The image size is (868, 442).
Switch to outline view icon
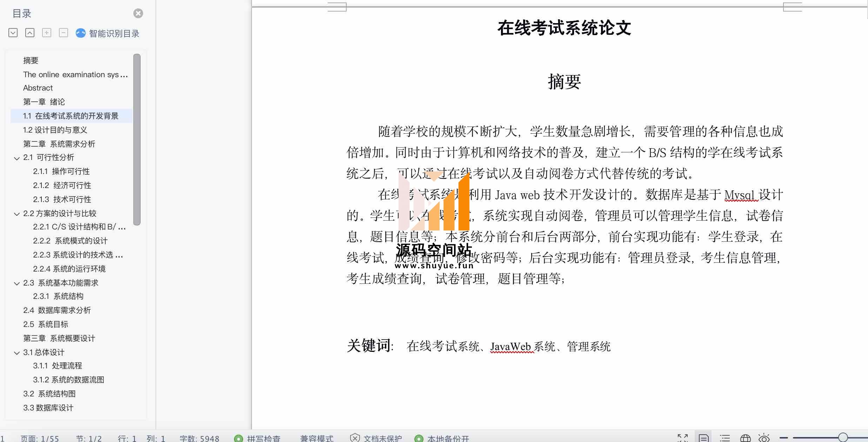point(725,438)
